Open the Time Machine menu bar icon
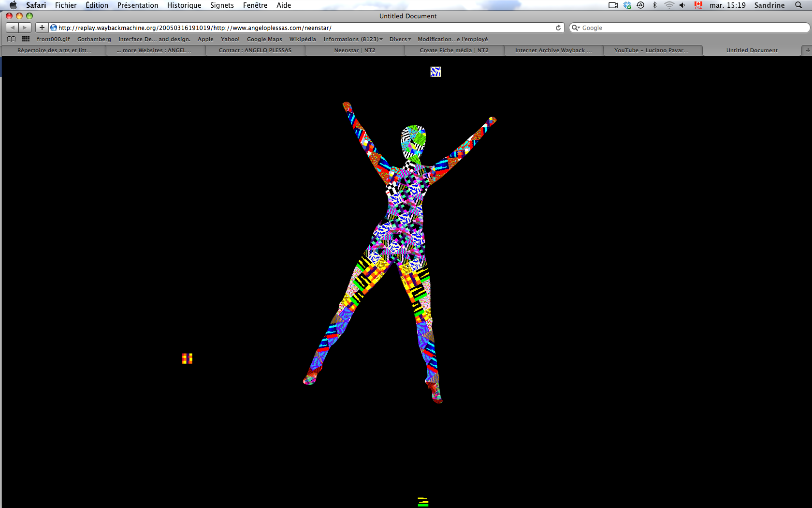 (640, 5)
